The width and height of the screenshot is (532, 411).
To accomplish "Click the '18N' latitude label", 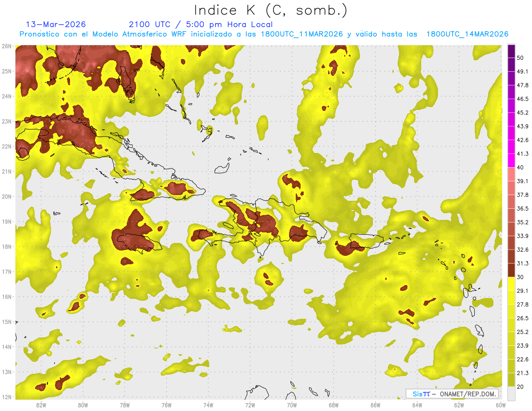I will point(7,247).
